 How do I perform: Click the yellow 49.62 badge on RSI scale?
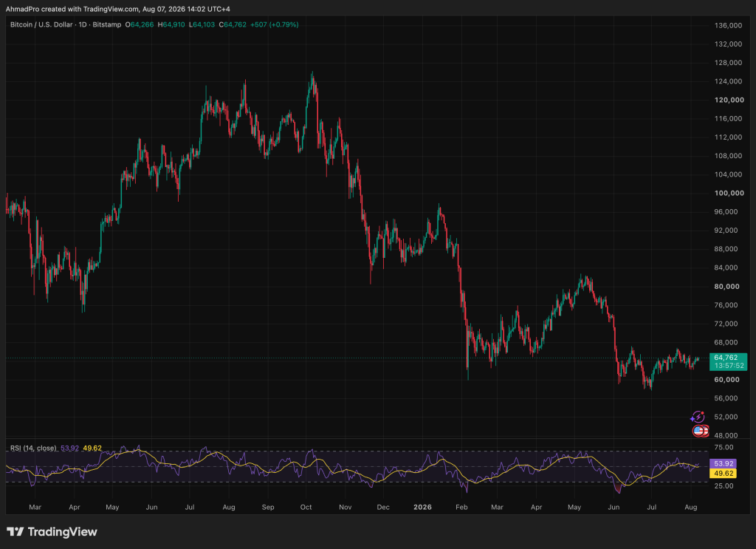click(724, 473)
